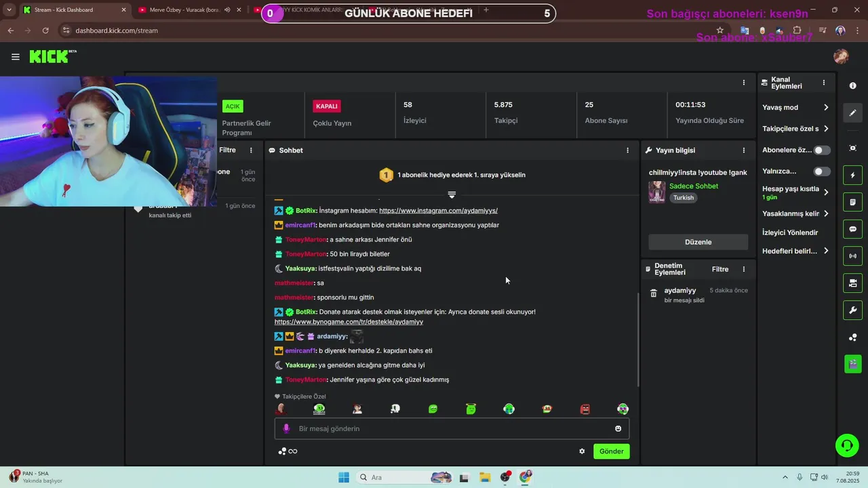
Task: Expand Hedefleri belirle option
Action: tap(826, 251)
